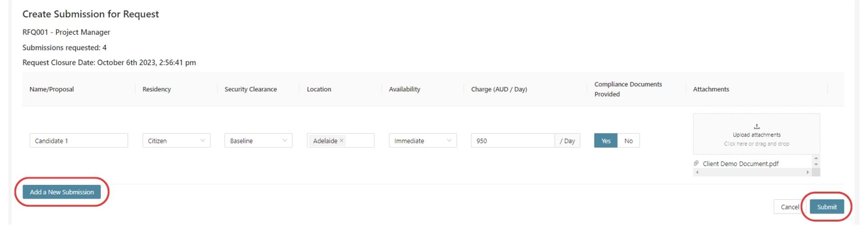
Task: Select No for Compliance Documents Provided
Action: pyautogui.click(x=628, y=141)
